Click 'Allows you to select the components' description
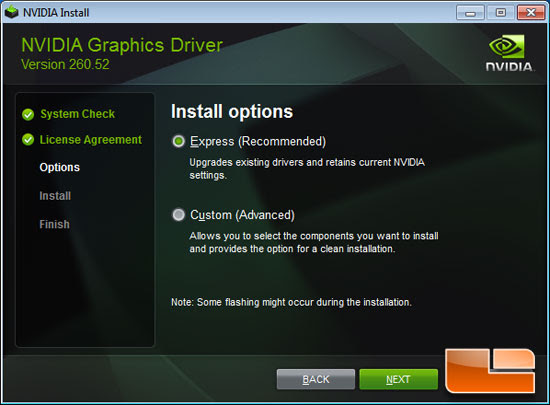The image size is (550, 405). click(x=314, y=242)
